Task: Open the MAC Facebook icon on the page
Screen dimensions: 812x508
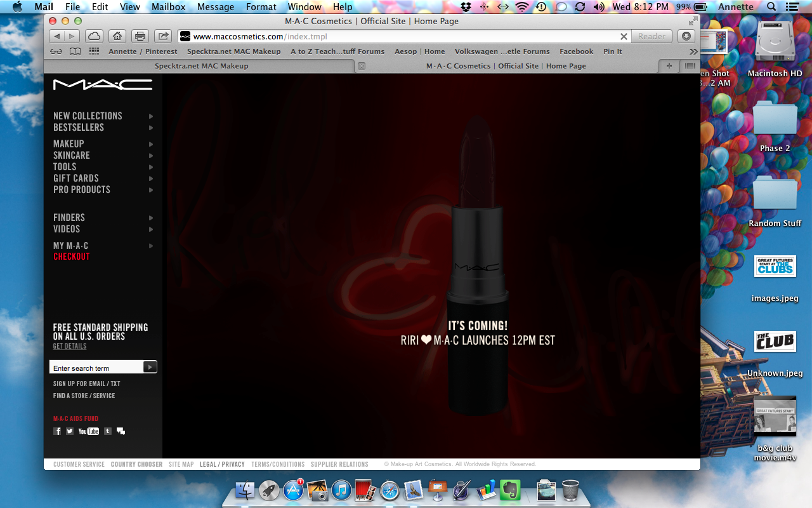Action: (57, 431)
